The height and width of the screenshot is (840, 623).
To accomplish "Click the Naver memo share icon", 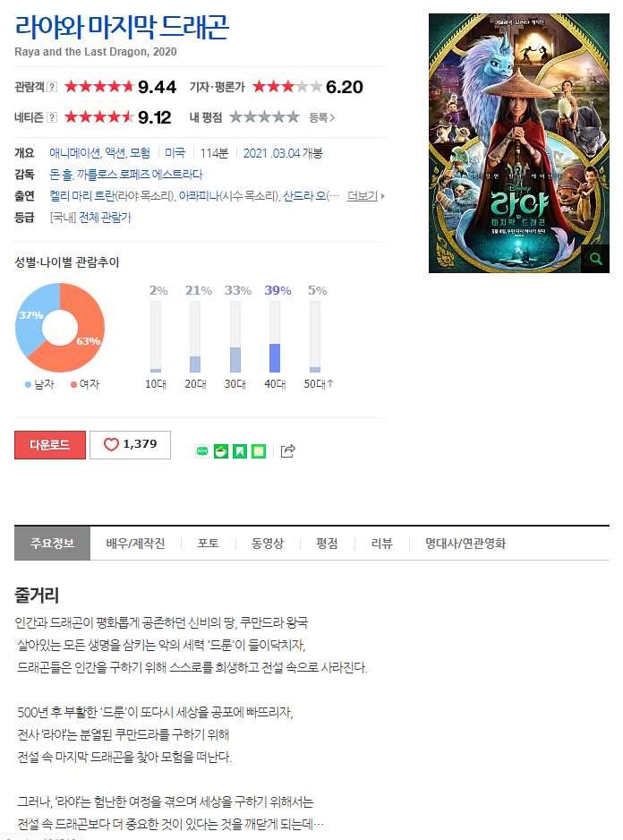I will pyautogui.click(x=258, y=451).
